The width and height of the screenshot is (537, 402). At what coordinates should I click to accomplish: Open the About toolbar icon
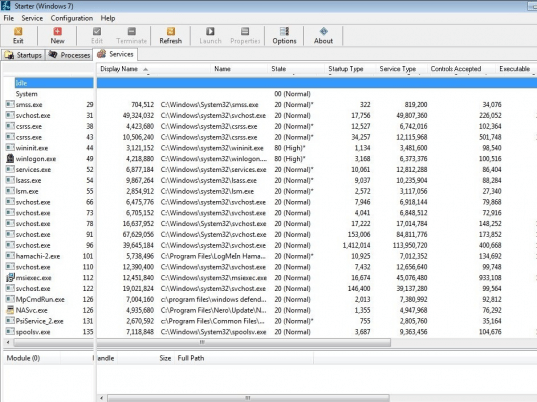(x=323, y=36)
